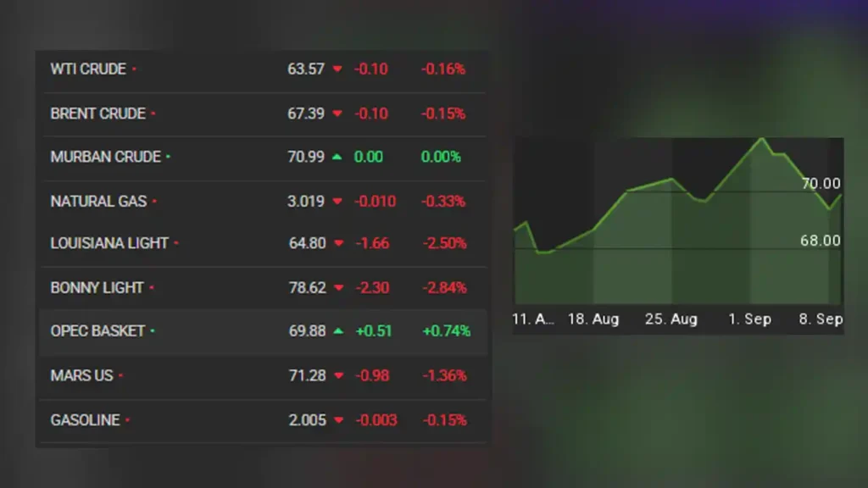Click the down-arrow beside MARS US price
Screen dimensions: 868x488
(338, 375)
